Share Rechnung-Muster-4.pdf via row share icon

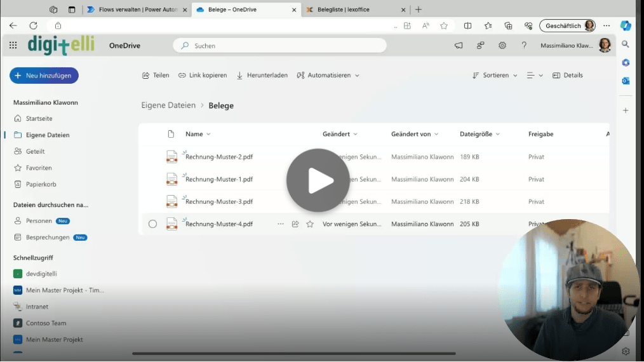[x=295, y=224]
